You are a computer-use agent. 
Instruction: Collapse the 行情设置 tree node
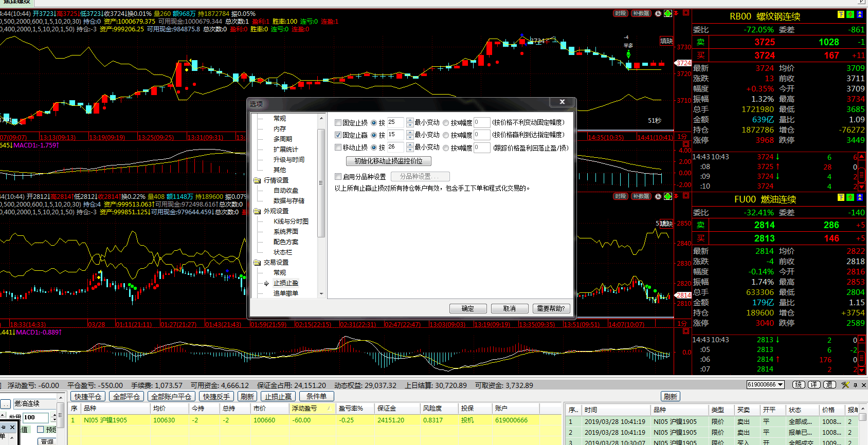coord(257,180)
